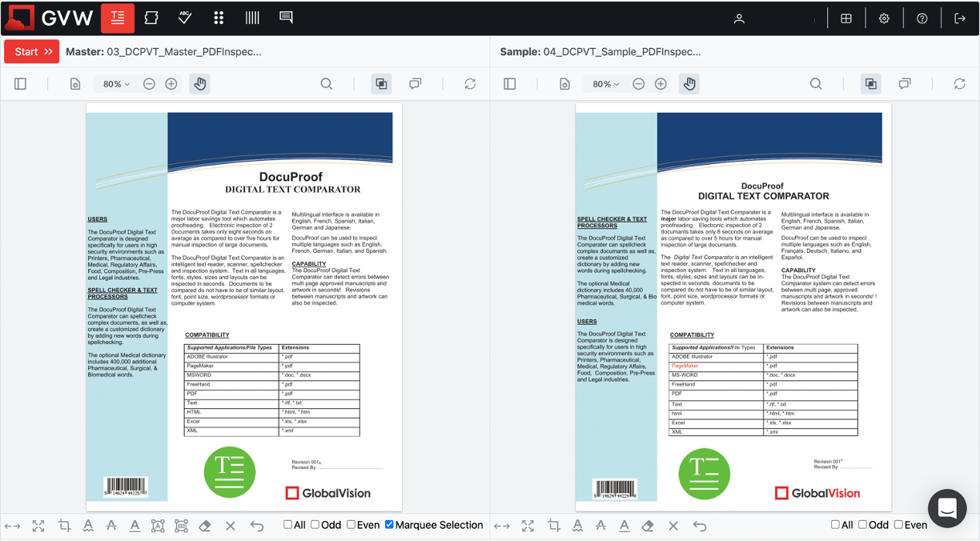This screenshot has height=541, width=980.
Task: Open the comments module in top bar
Action: [x=286, y=18]
